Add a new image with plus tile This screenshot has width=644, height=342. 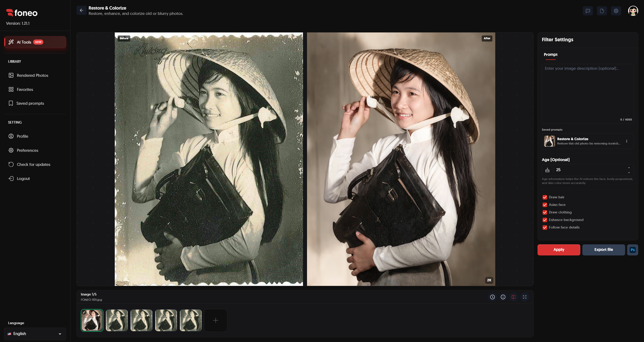coord(216,320)
